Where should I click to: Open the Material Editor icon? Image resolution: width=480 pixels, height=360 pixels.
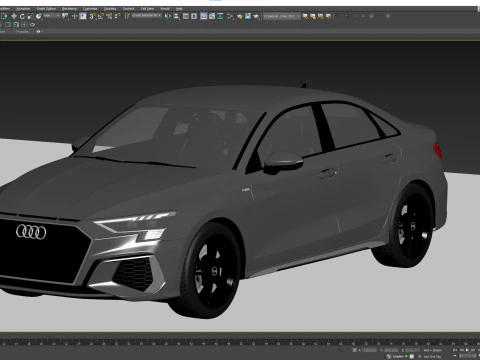230,16
